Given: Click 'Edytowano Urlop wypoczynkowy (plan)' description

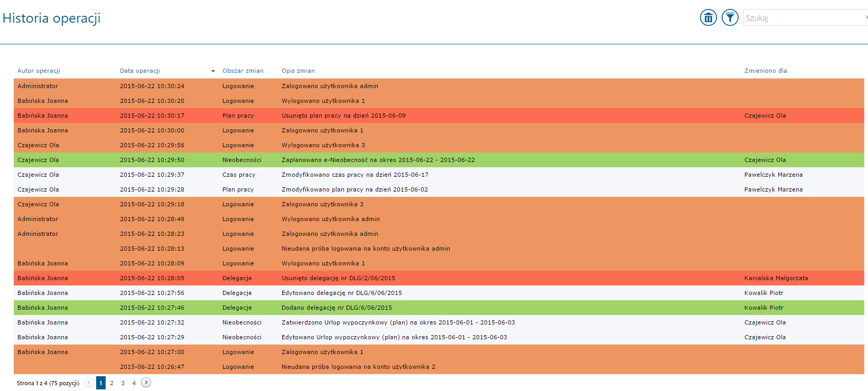Looking at the screenshot, I should pos(394,337).
